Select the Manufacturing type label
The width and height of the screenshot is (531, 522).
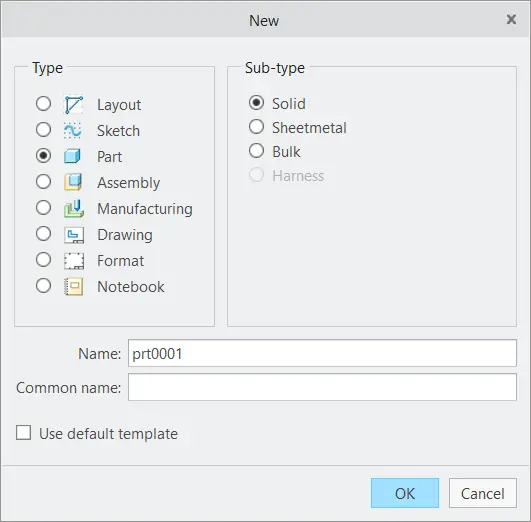pyautogui.click(x=145, y=209)
